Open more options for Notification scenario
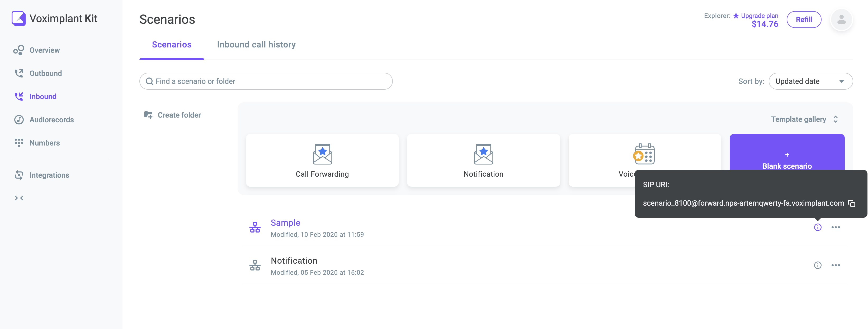This screenshot has height=329, width=868. (836, 265)
